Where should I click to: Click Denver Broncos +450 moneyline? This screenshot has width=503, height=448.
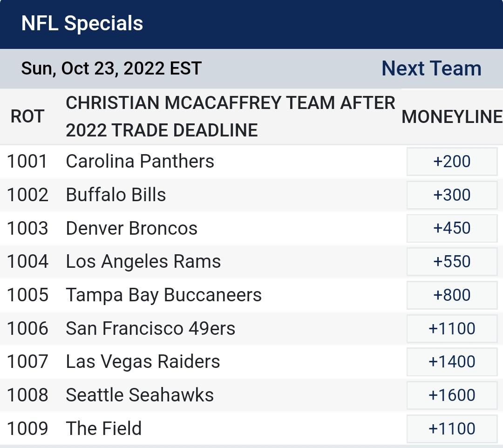452,228
